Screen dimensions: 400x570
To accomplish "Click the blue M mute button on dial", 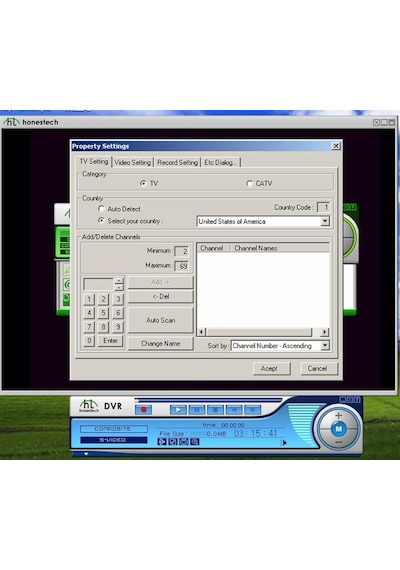I will point(339,429).
